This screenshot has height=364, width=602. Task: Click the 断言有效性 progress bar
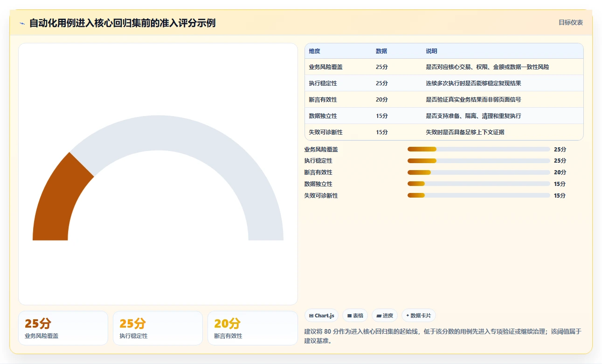click(x=479, y=172)
